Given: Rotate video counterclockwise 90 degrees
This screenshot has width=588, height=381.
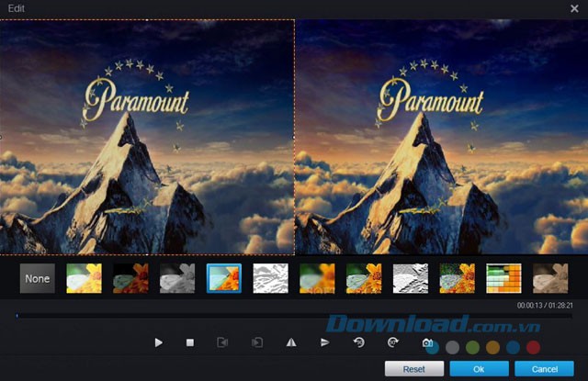Looking at the screenshot, I should point(359,342).
